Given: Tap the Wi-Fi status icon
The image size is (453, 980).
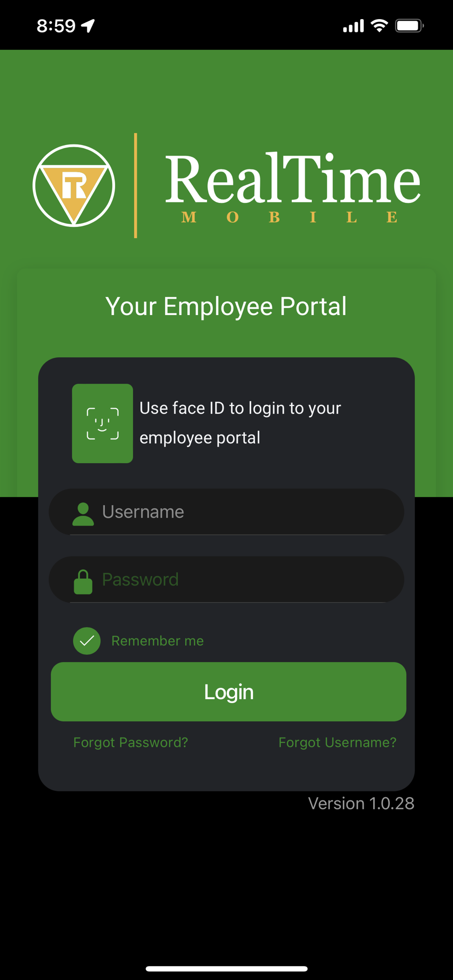Looking at the screenshot, I should coord(379,25).
